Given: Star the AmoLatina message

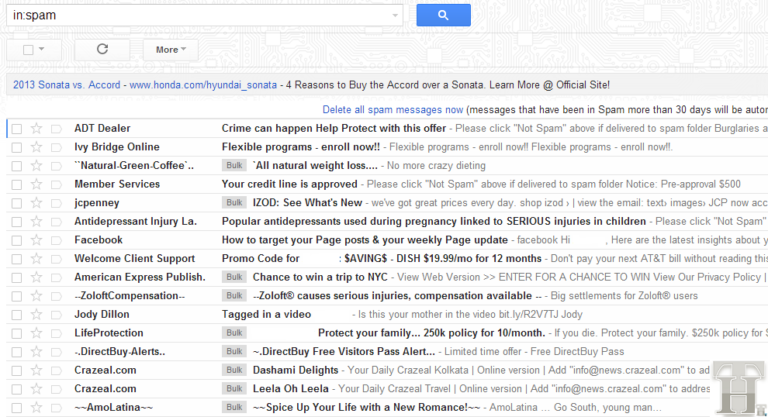Looking at the screenshot, I should [36, 408].
